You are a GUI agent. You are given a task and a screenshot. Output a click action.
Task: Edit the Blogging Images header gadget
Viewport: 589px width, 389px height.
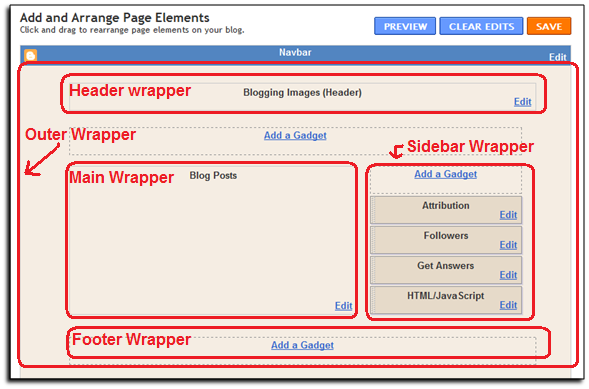(x=523, y=102)
